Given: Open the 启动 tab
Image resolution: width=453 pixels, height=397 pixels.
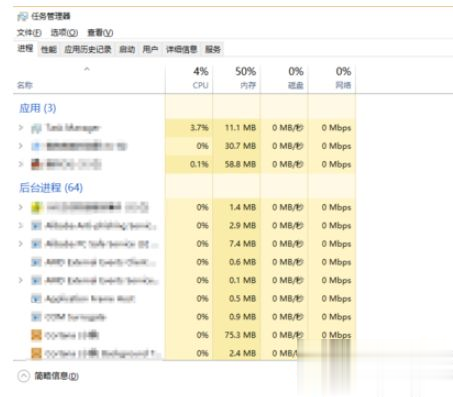Looking at the screenshot, I should 127,49.
